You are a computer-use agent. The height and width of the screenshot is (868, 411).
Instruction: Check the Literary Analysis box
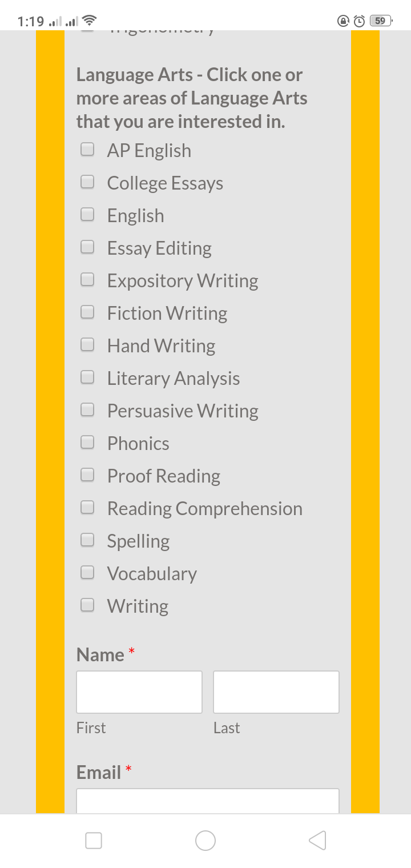coord(87,377)
